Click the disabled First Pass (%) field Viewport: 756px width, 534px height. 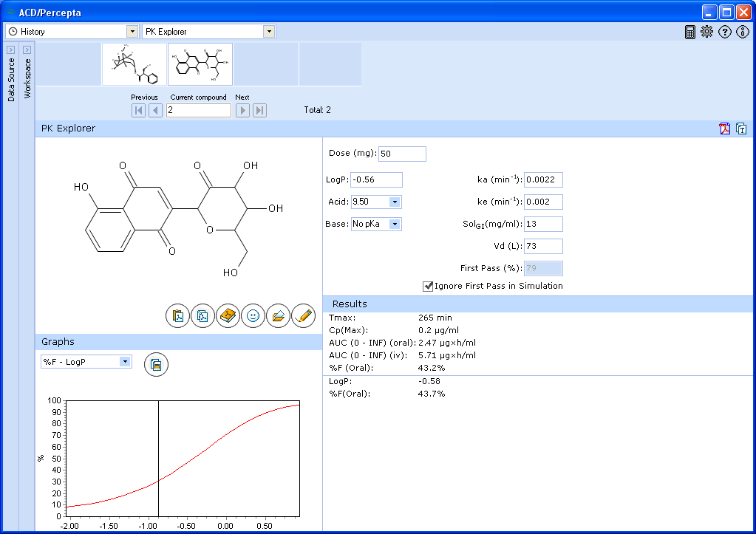click(x=543, y=268)
